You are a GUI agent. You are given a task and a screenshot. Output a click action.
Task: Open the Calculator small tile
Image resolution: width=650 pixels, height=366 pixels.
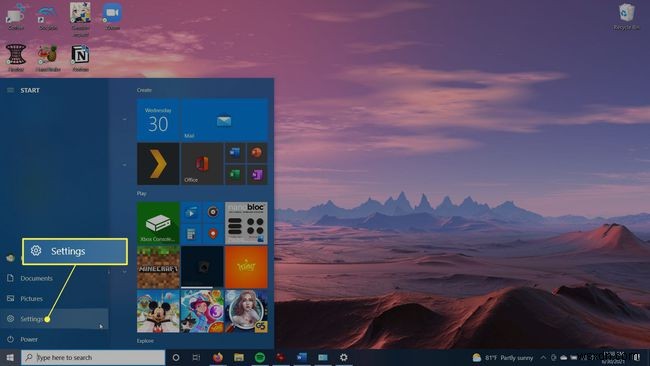coord(191,234)
